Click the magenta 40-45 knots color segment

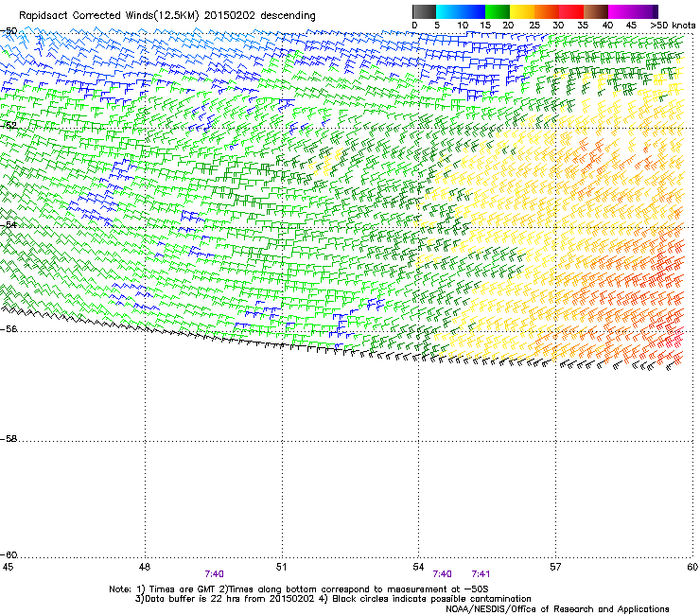621,11
